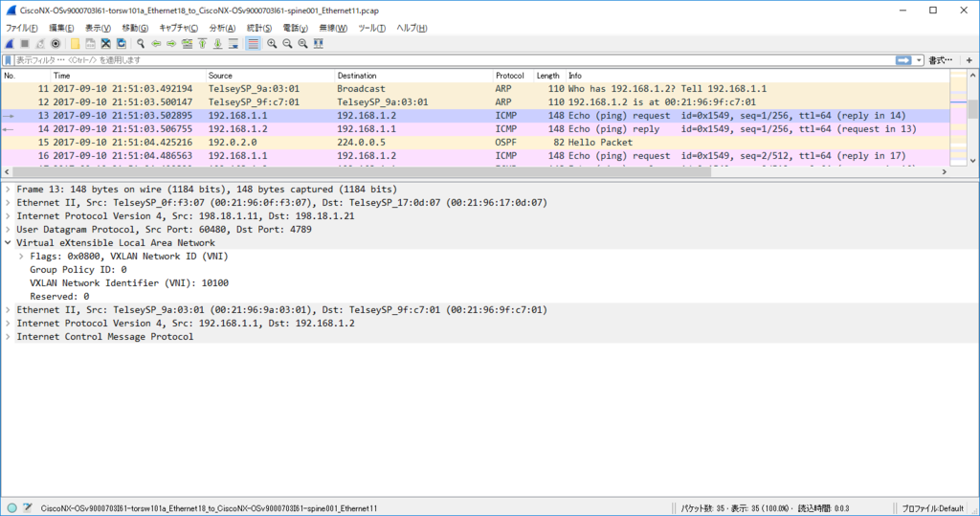Select packet 14 ICMP Echo reply row
Viewport: 980px width, 516px height.
point(475,129)
